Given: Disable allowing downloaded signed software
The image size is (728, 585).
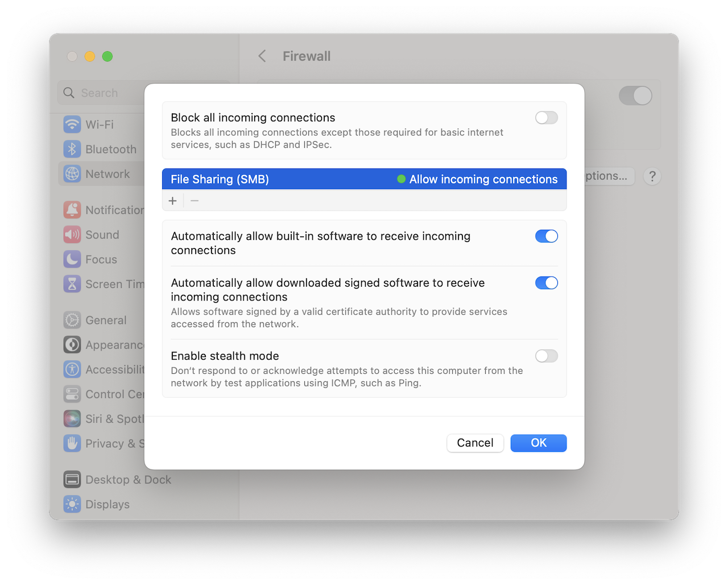Looking at the screenshot, I should (546, 283).
